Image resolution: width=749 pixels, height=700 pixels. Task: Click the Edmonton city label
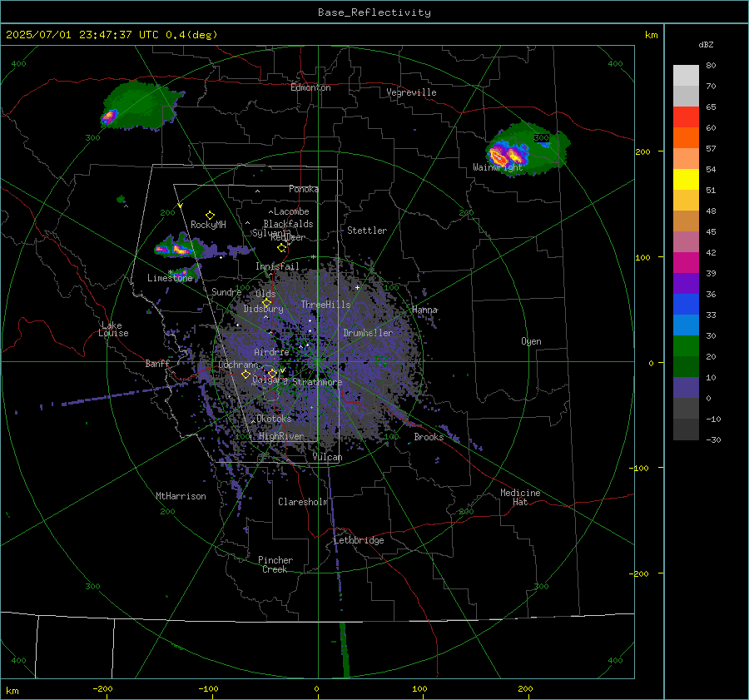310,87
